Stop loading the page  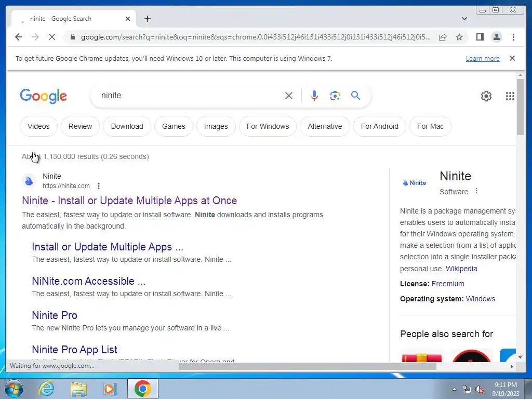(x=52, y=37)
